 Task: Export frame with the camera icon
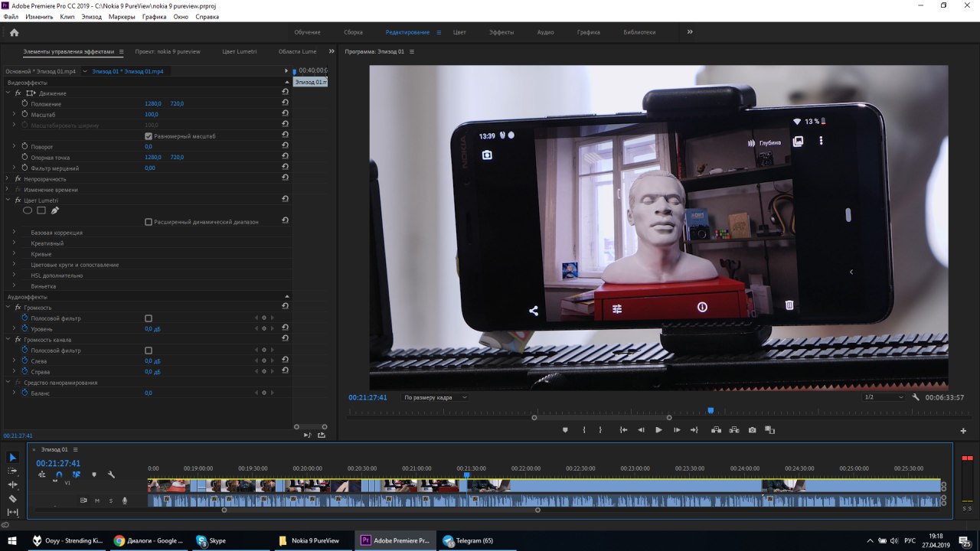tap(752, 430)
